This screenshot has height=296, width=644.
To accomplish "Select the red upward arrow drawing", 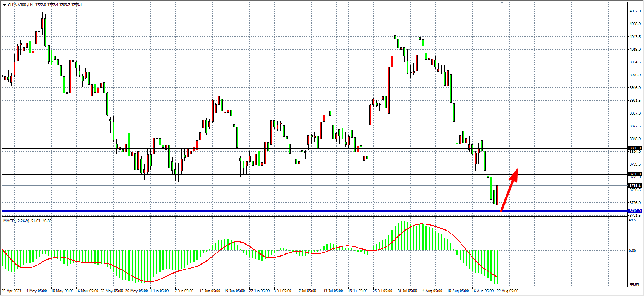I will [x=509, y=192].
